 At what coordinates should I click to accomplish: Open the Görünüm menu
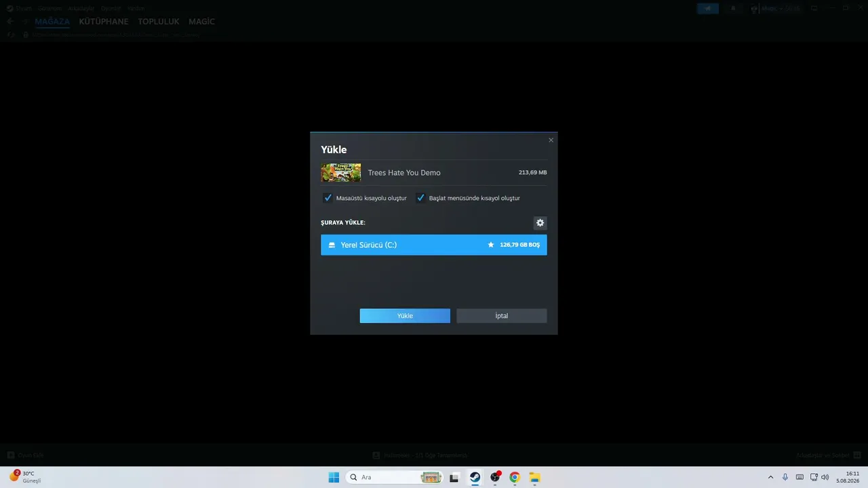50,8
